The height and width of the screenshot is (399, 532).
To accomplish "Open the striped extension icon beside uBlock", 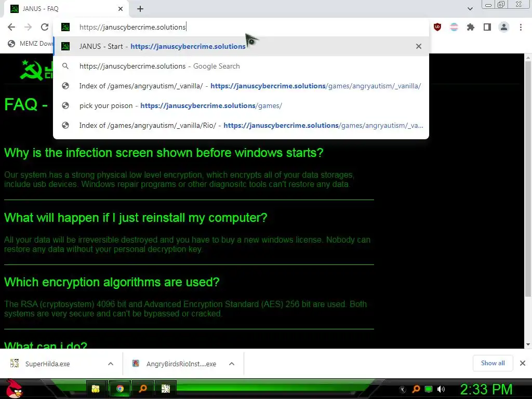I will pos(454,27).
